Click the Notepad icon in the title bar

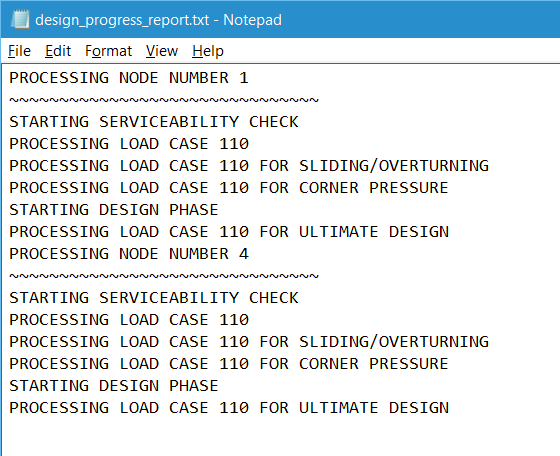(x=20, y=19)
